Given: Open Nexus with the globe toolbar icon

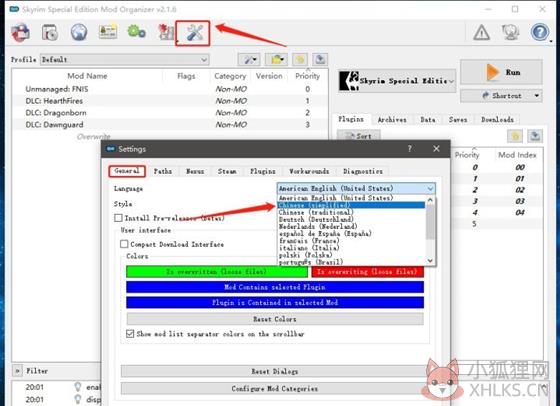Looking at the screenshot, I should [x=79, y=32].
